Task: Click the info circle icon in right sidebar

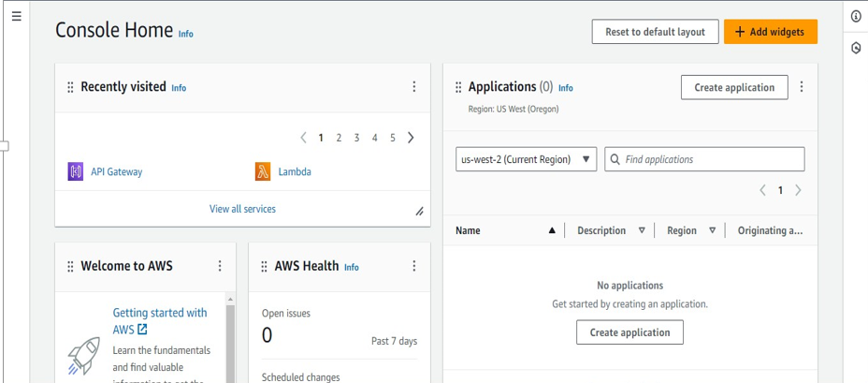Action: click(856, 17)
